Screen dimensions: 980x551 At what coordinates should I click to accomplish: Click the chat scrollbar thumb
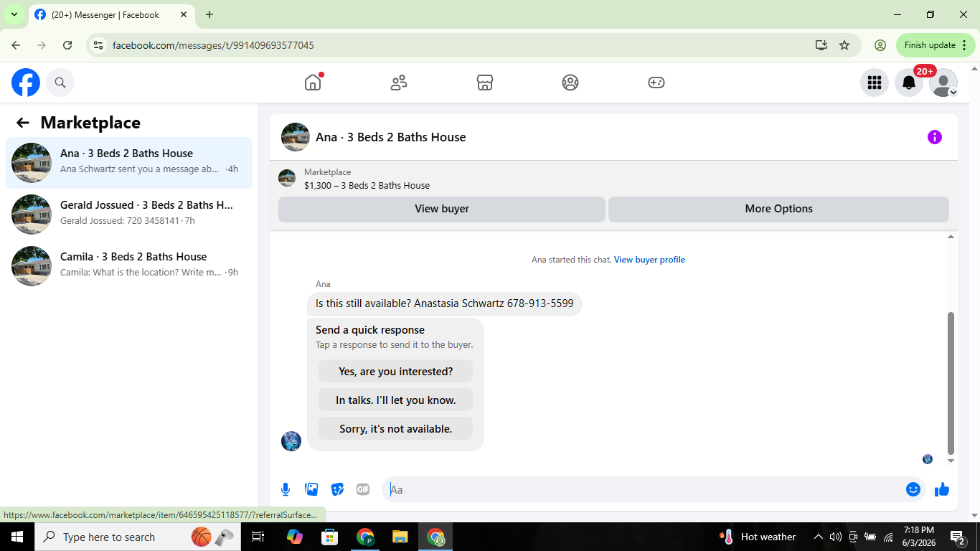tap(951, 383)
